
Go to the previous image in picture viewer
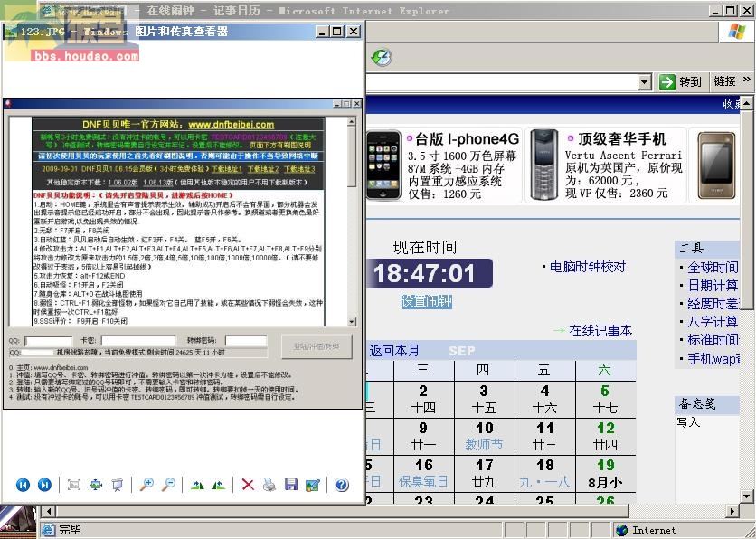coord(23,485)
